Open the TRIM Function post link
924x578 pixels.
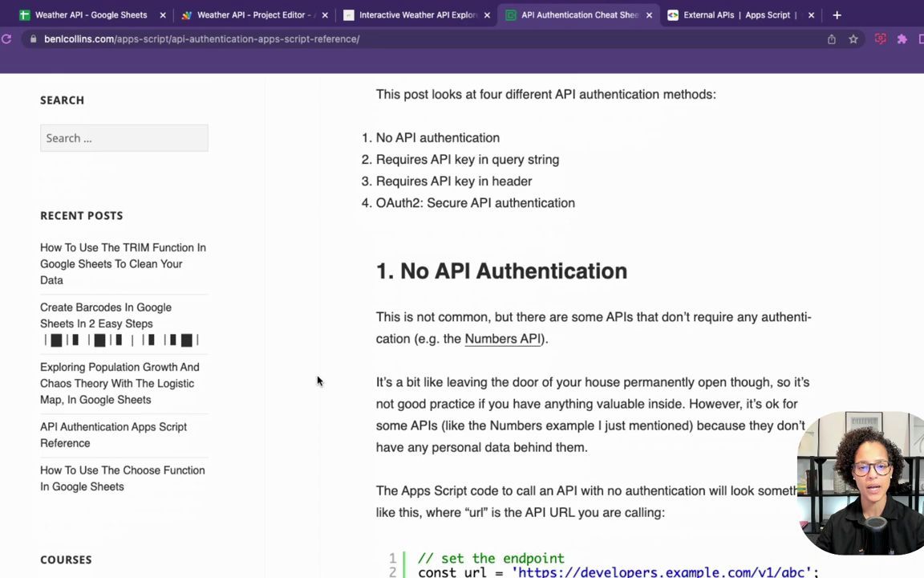pyautogui.click(x=124, y=263)
